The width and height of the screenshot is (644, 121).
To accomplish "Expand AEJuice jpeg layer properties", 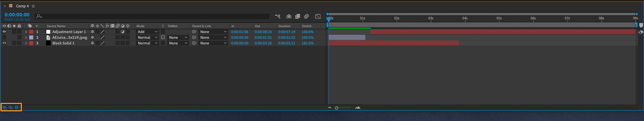I will (26, 37).
